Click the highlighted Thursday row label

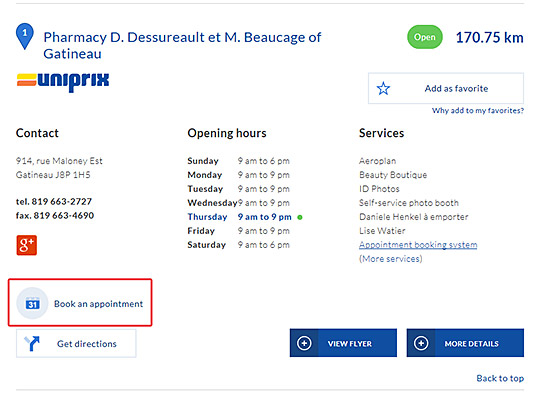click(x=207, y=217)
